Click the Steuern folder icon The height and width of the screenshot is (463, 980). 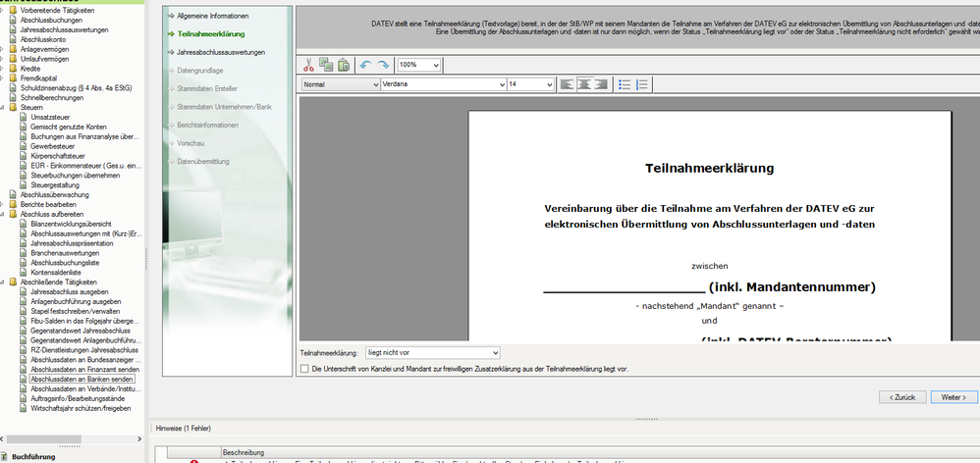13,107
